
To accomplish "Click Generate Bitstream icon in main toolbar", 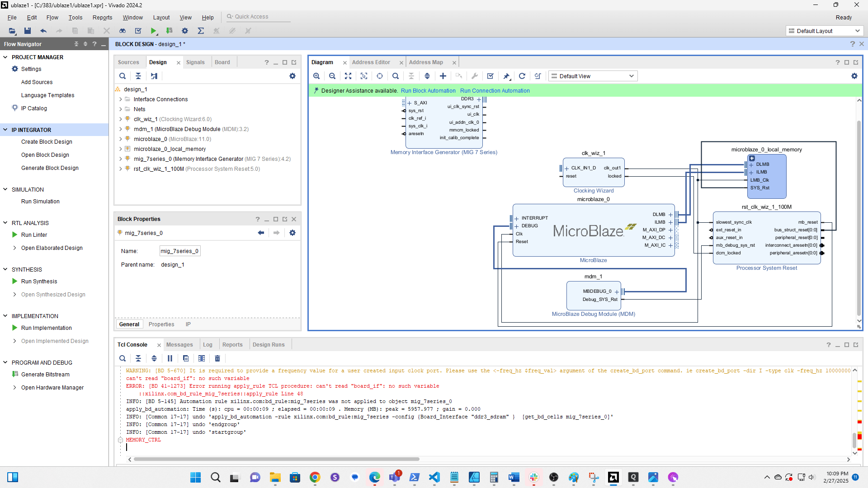I will pyautogui.click(x=170, y=31).
